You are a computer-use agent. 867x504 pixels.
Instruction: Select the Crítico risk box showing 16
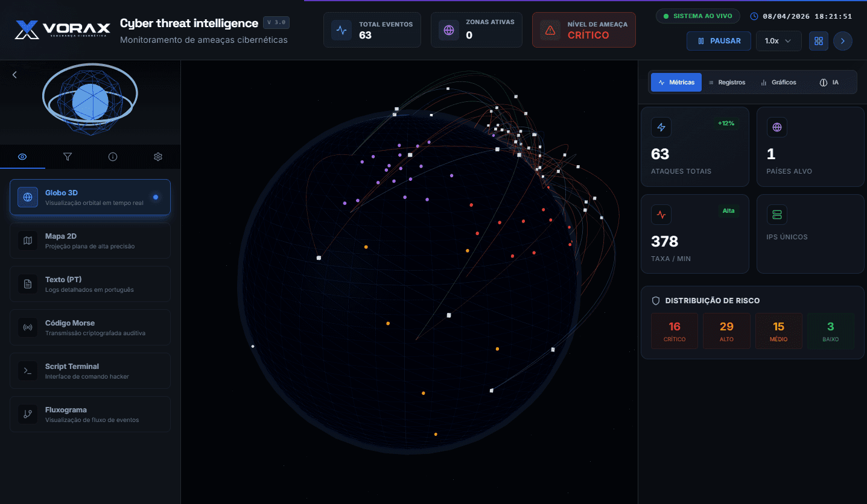(x=675, y=331)
